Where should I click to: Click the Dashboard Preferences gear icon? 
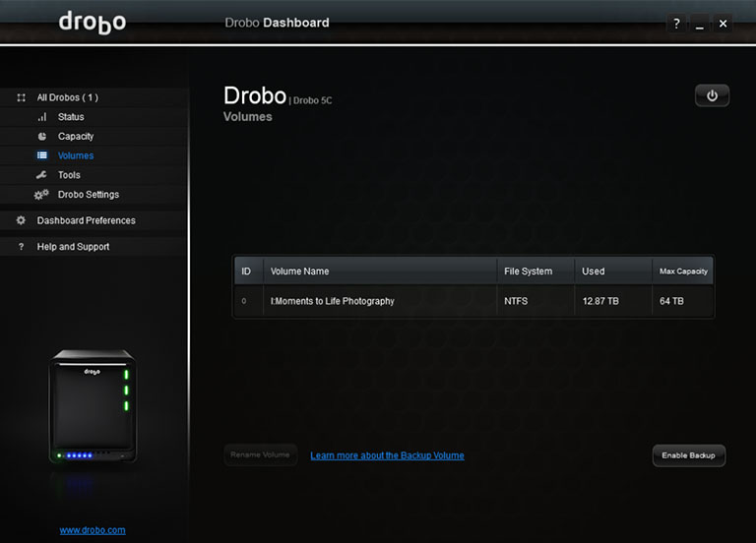[x=21, y=220]
